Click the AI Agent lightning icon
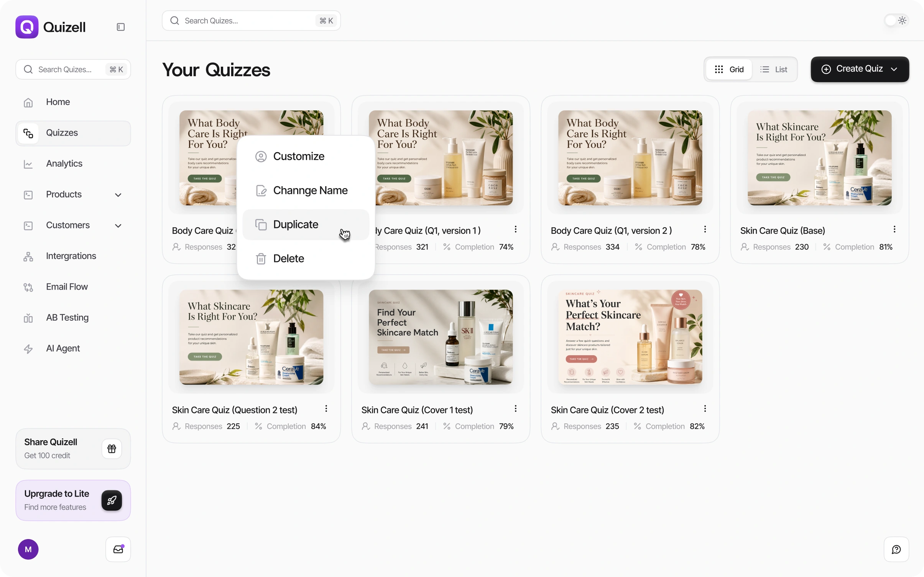The height and width of the screenshot is (577, 924). (x=28, y=349)
